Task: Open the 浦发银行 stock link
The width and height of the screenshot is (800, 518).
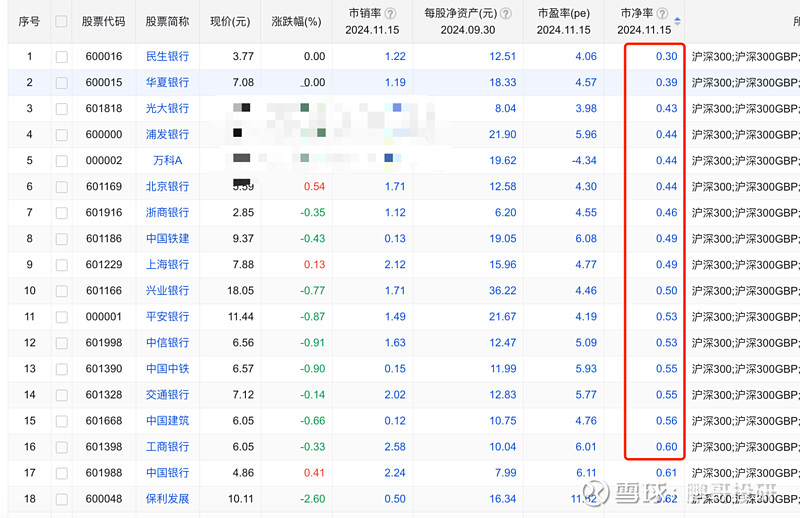Action: coord(167,134)
